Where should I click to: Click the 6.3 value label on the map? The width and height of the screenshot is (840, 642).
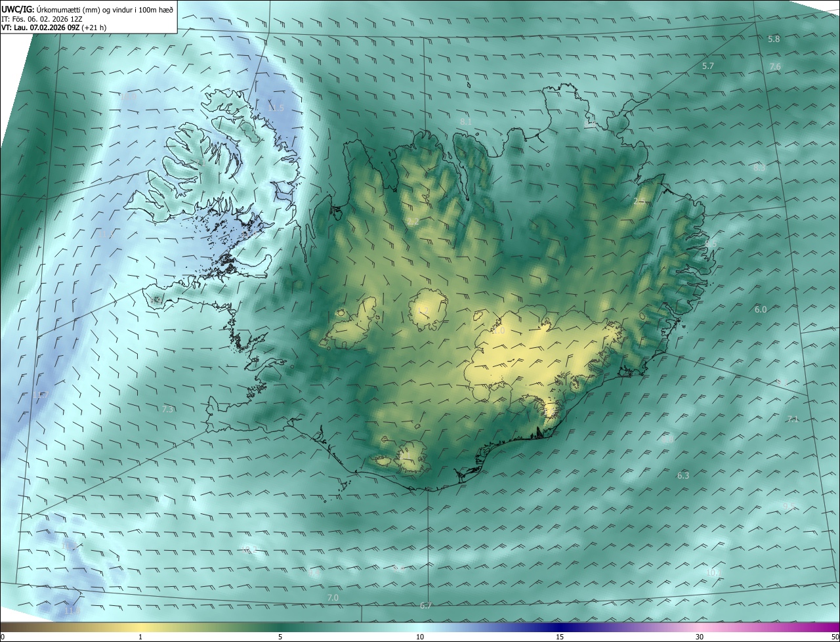(x=683, y=475)
